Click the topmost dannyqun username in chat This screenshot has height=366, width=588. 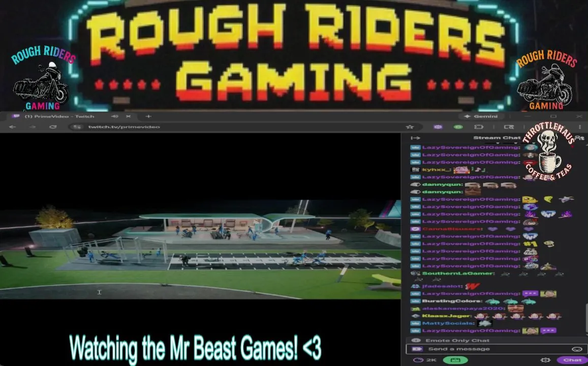(442, 185)
